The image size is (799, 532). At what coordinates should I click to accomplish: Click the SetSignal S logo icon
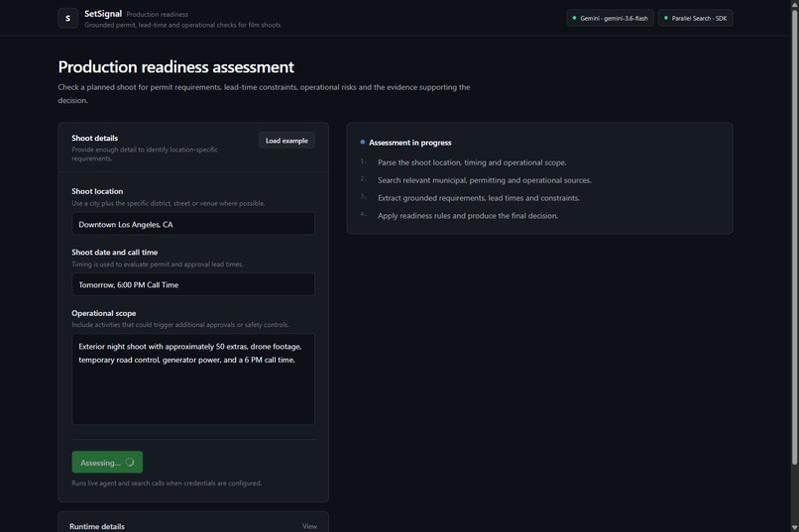click(67, 18)
